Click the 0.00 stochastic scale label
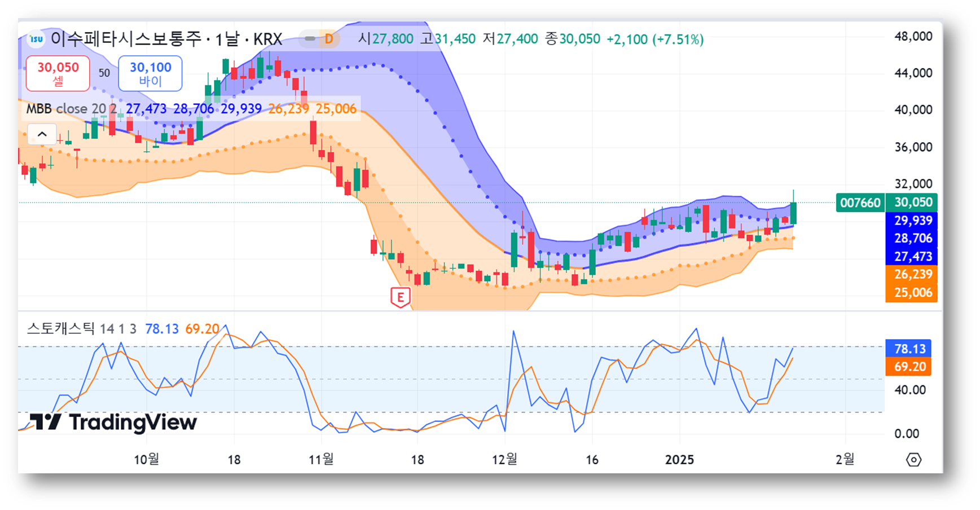 (907, 434)
